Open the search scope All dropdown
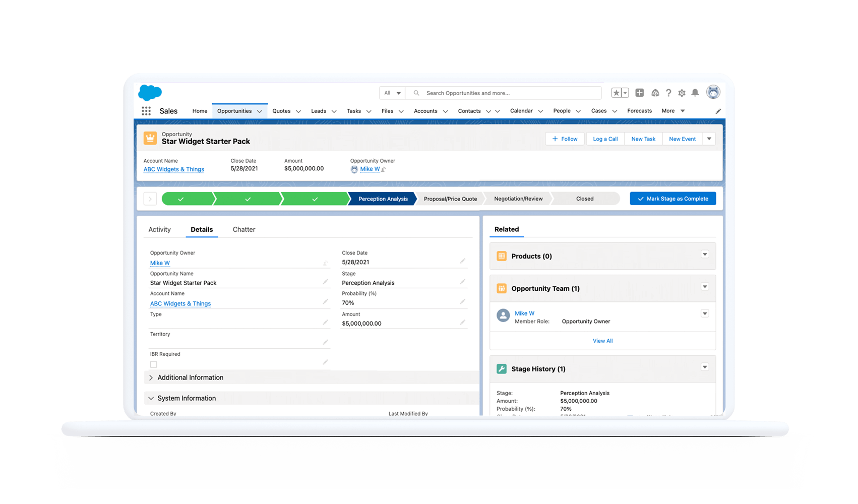The height and width of the screenshot is (504, 858). (x=392, y=93)
